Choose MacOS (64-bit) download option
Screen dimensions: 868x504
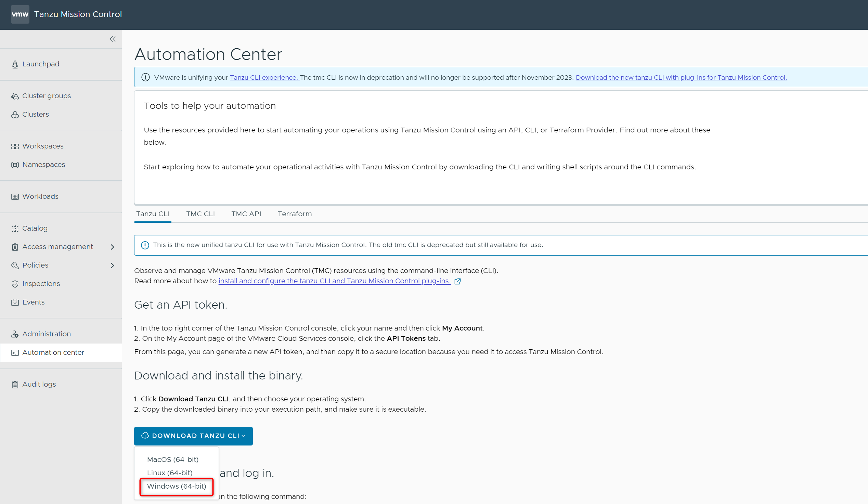click(x=172, y=460)
